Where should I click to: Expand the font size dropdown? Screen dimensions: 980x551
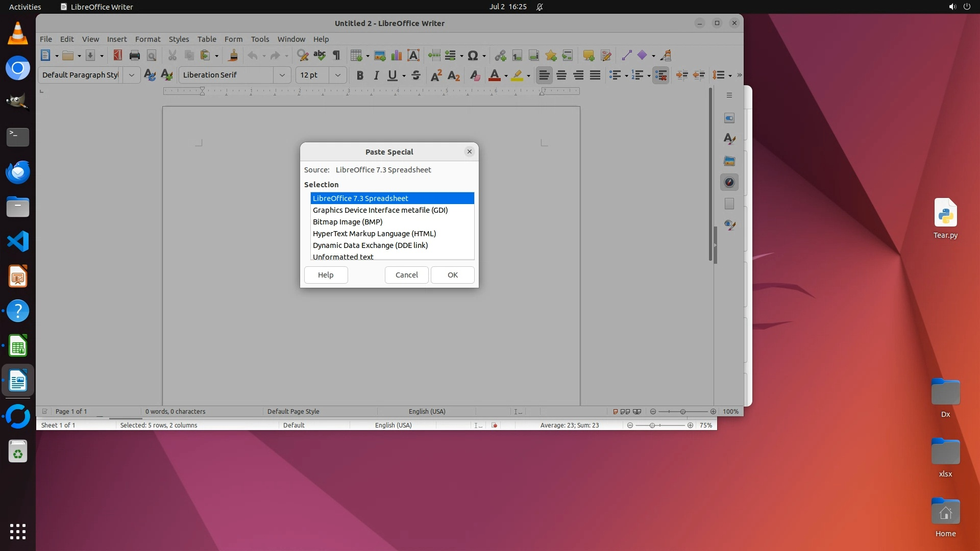[x=338, y=76]
